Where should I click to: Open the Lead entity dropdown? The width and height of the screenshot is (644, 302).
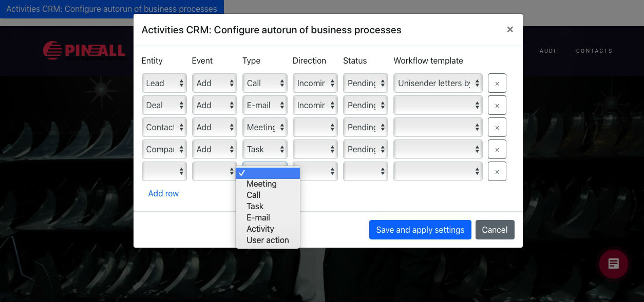pos(164,83)
